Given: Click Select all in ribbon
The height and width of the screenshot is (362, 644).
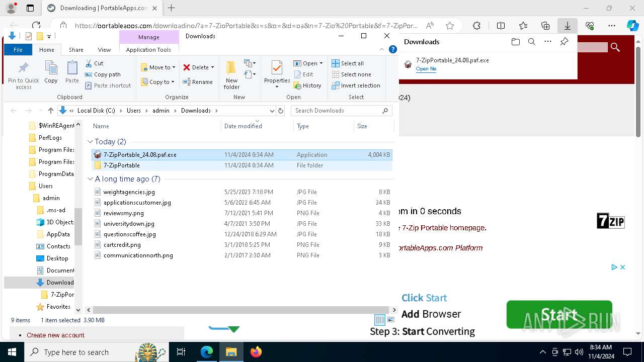Looking at the screenshot, I should point(348,63).
